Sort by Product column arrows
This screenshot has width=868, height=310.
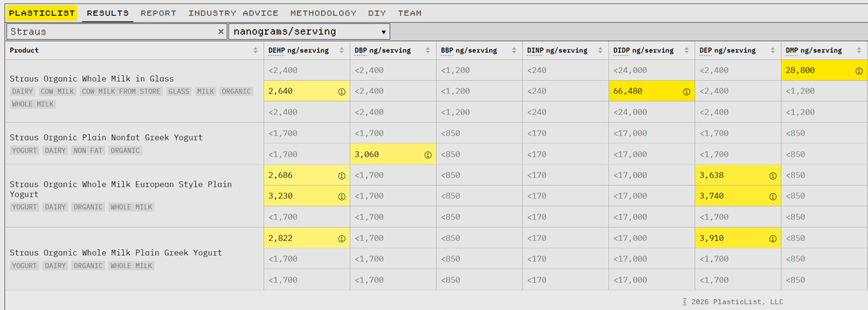click(255, 51)
